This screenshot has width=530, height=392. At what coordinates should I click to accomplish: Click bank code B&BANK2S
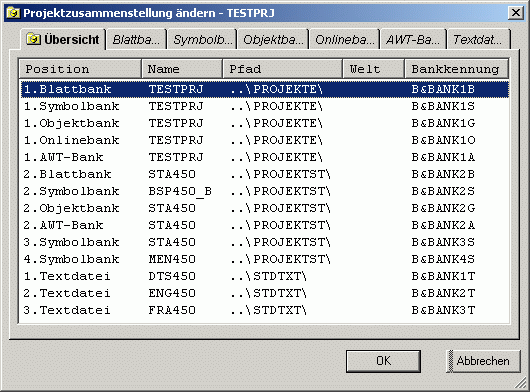click(443, 191)
